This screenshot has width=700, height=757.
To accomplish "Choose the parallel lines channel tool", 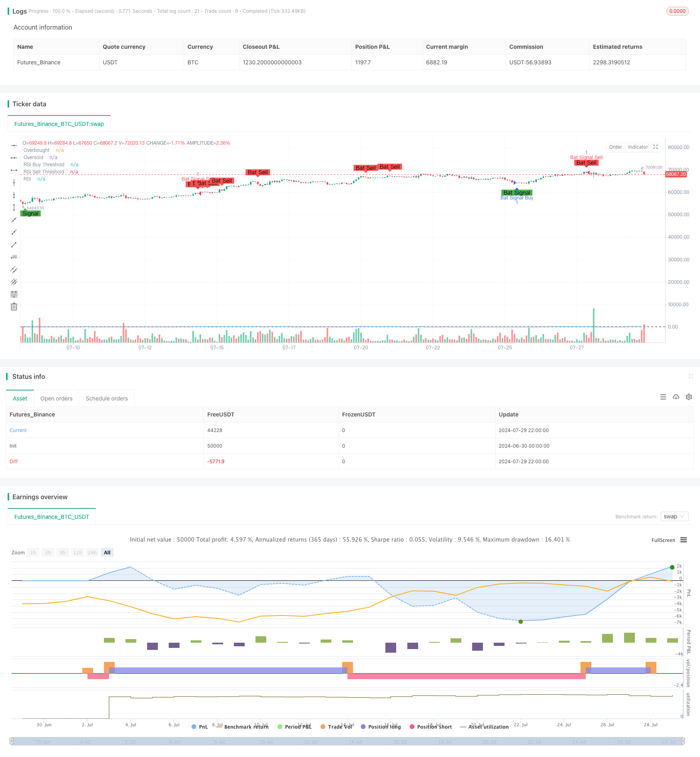I will (x=14, y=269).
